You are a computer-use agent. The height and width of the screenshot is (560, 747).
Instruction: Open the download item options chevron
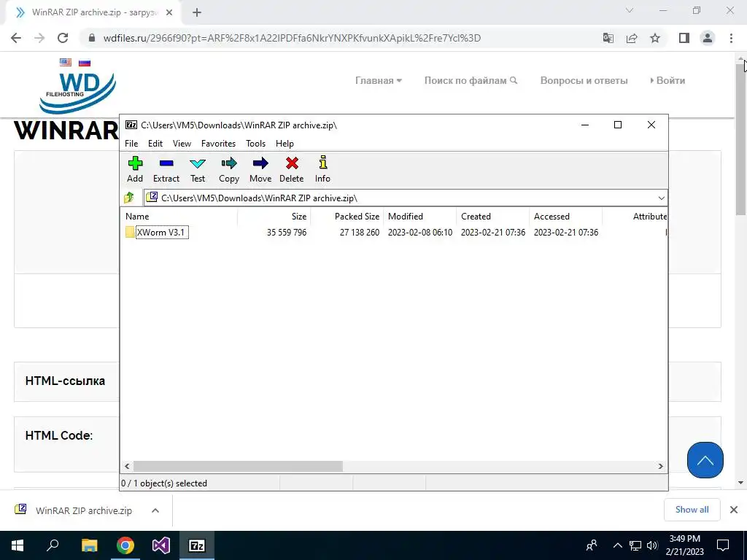pos(155,510)
